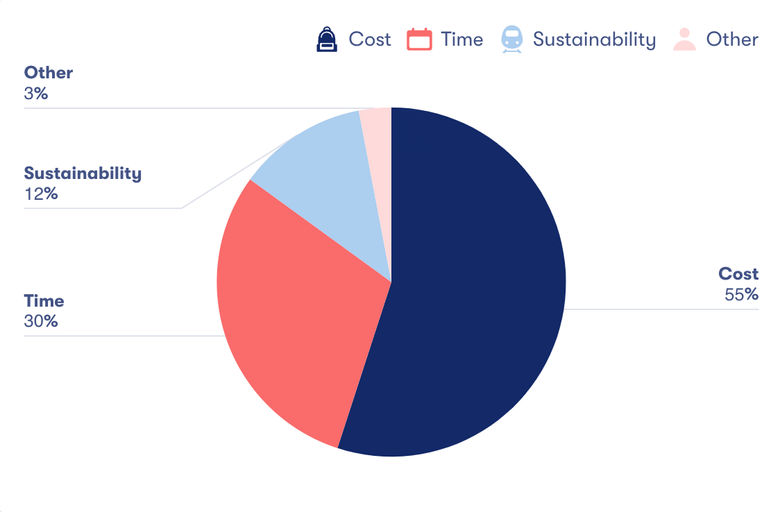Click the bold Cost data label right of the pie
This screenshot has height=512, width=780.
tap(738, 274)
